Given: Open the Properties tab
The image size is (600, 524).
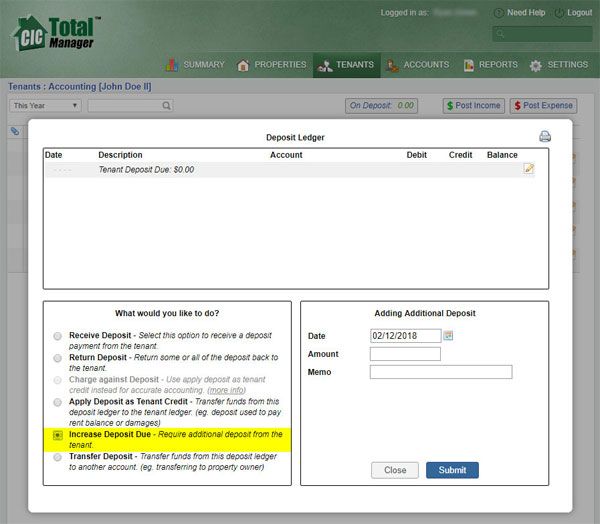Looking at the screenshot, I should coord(271,65).
